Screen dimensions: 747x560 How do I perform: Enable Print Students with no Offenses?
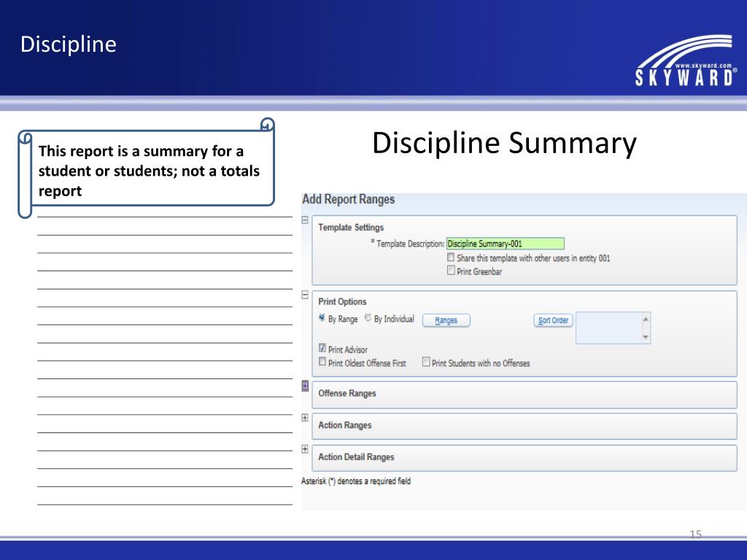(x=426, y=362)
